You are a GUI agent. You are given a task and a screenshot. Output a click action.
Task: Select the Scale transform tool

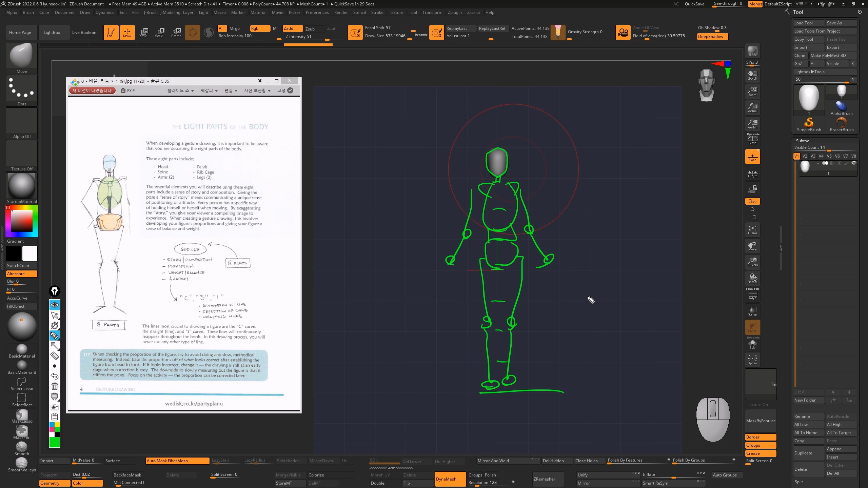159,32
